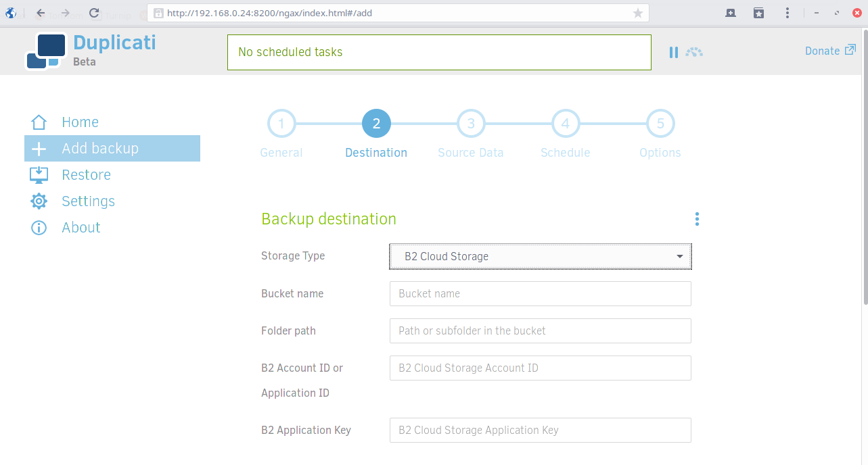
Task: Open the throttle speed gauge icon
Action: coord(694,52)
